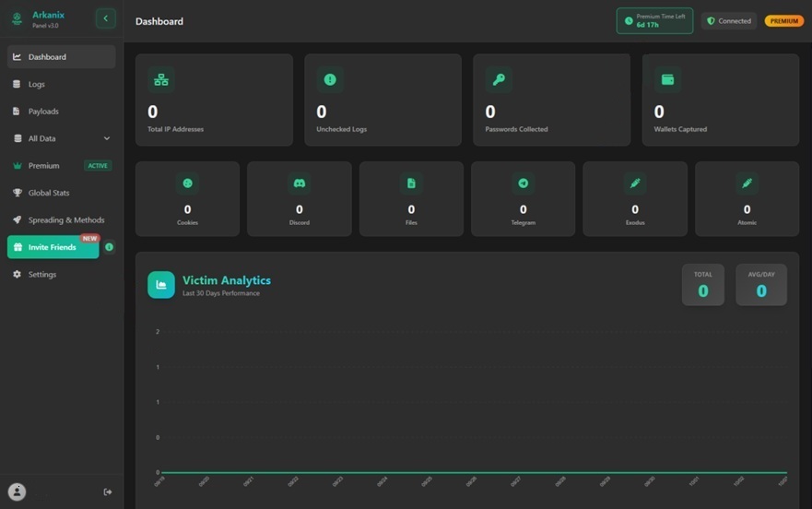Click the Payloads file icon in sidebar
The width and height of the screenshot is (812, 509).
point(17,112)
